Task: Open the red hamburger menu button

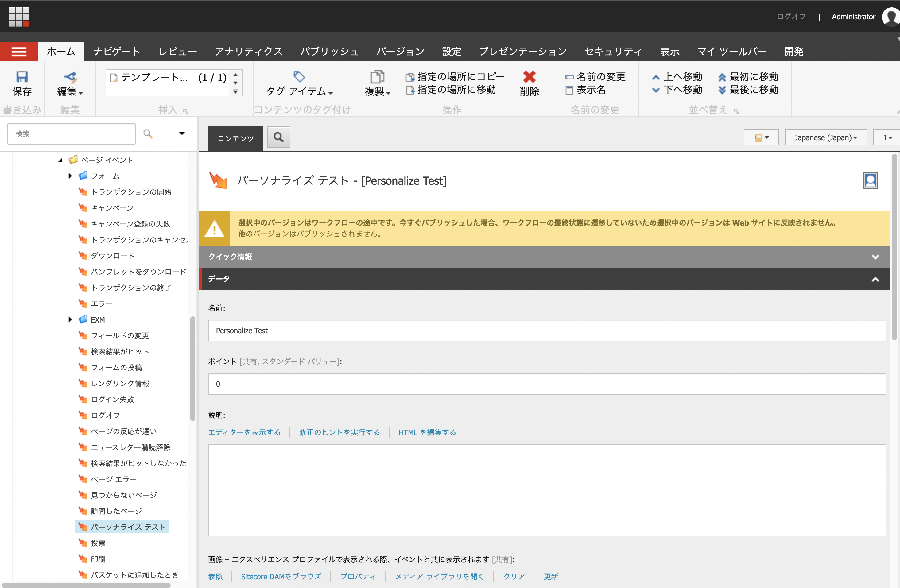Action: click(x=19, y=52)
